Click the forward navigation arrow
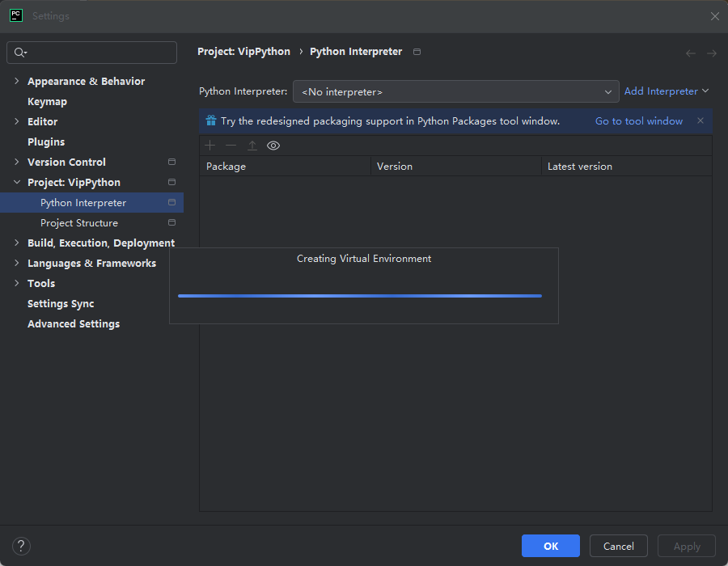The height and width of the screenshot is (566, 728). [x=712, y=53]
